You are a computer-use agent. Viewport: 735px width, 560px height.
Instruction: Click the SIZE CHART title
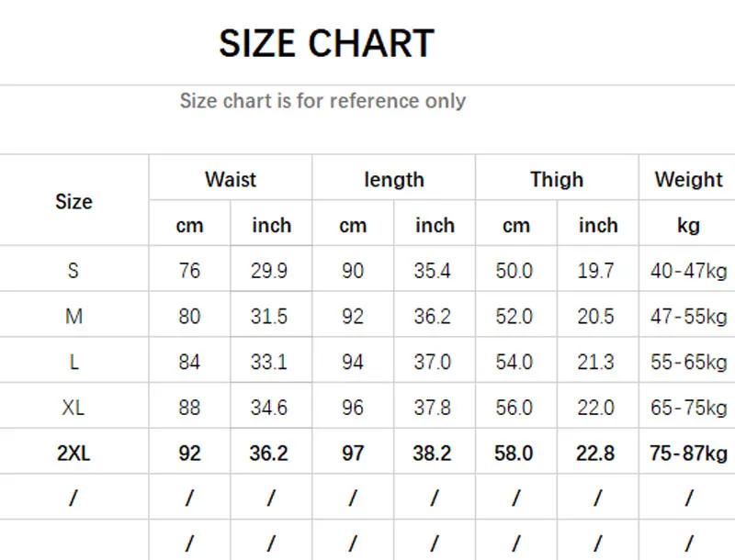(x=326, y=44)
